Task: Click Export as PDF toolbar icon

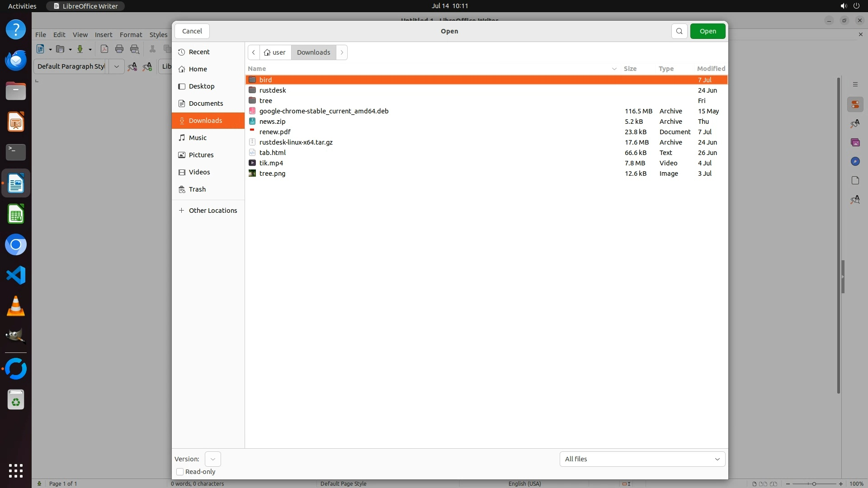Action: click(x=104, y=49)
